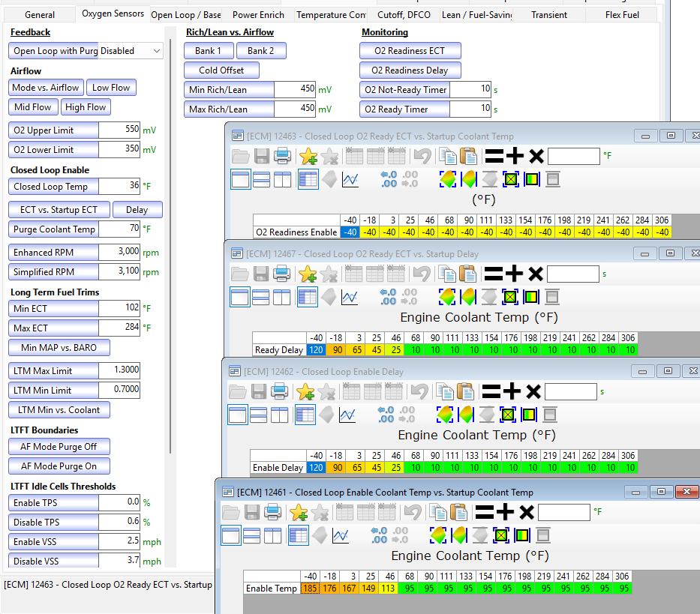The height and width of the screenshot is (614, 700).
Task: Open the Open Loop with Purge Disabled dropdown
Action: [x=86, y=51]
